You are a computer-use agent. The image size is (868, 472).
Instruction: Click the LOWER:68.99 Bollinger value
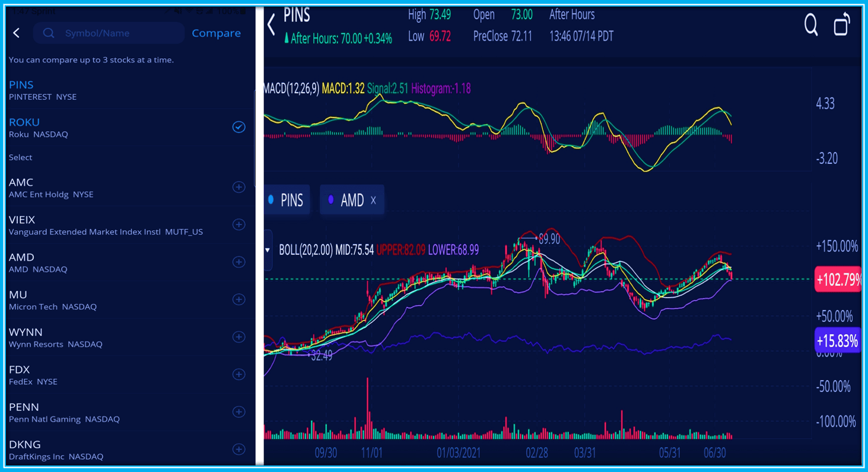click(x=453, y=250)
